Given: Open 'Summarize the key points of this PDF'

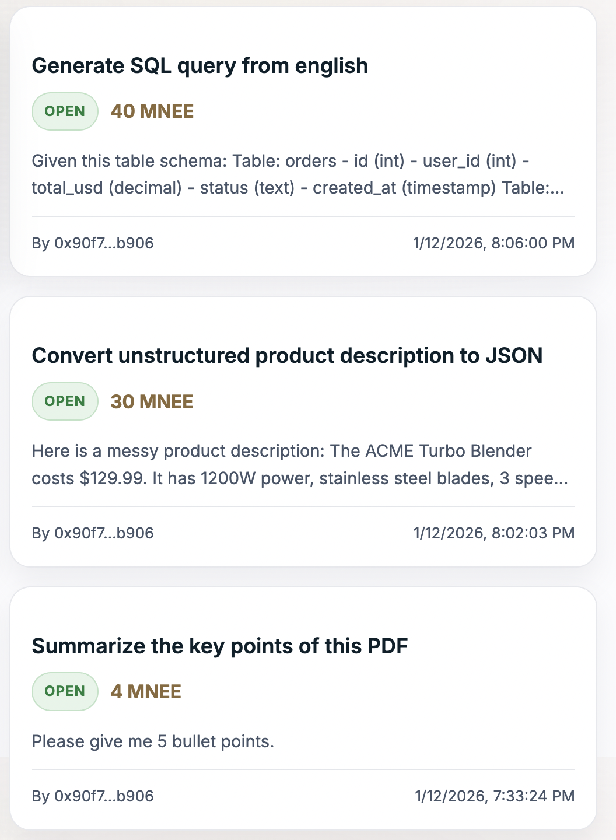Looking at the screenshot, I should tap(219, 646).
